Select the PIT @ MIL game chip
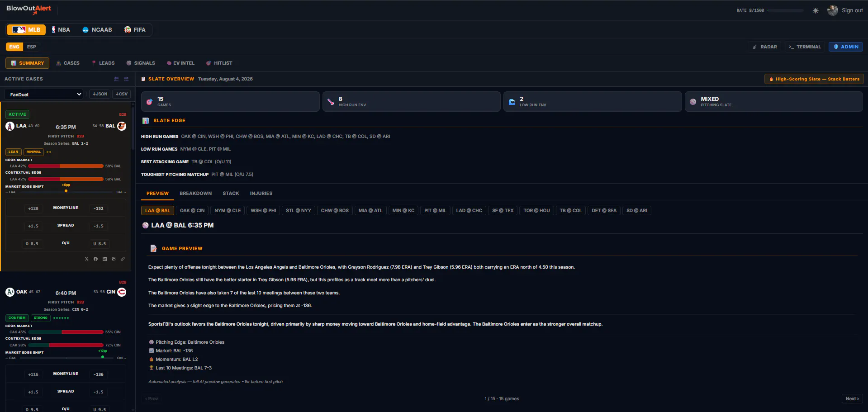The image size is (868, 412). pos(435,211)
